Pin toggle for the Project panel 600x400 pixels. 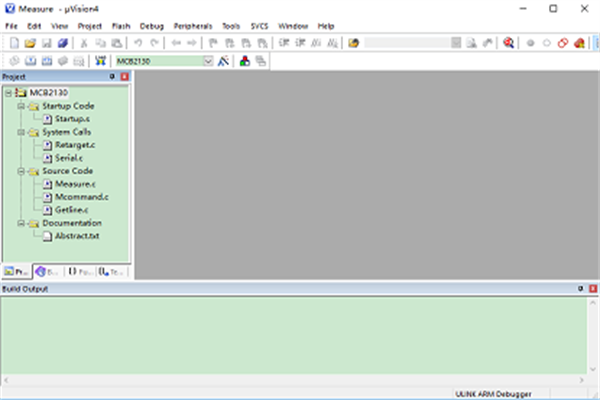[112, 77]
